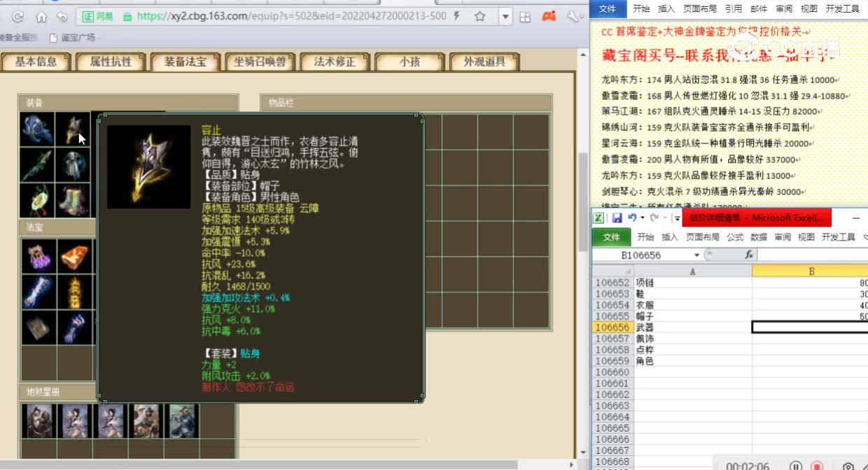868x470 pixels.
Task: Click the browser page vertical scrollbar
Action: coord(583,203)
